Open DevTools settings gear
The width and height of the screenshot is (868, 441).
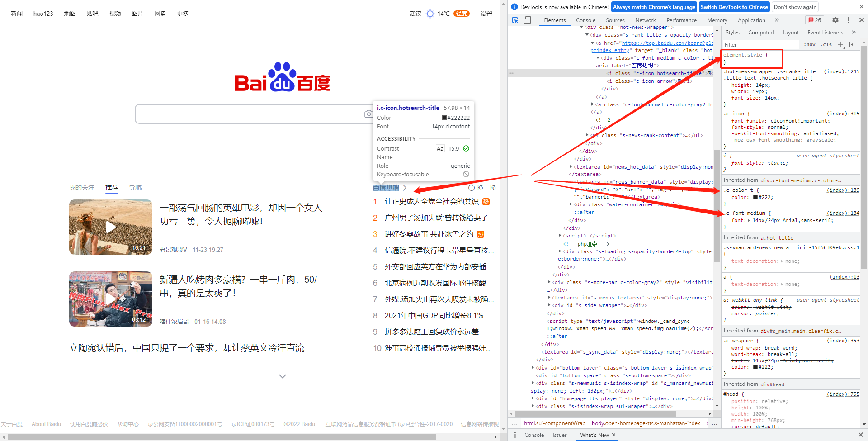click(x=835, y=20)
